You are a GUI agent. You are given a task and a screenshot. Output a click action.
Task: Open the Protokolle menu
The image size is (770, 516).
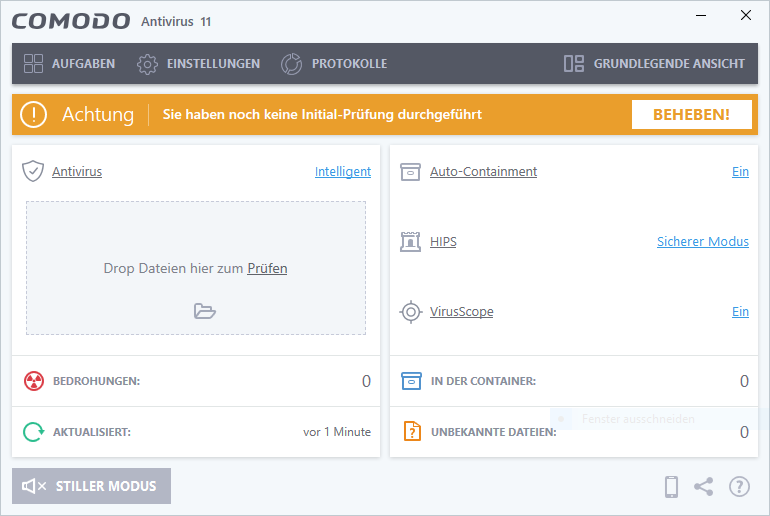334,63
